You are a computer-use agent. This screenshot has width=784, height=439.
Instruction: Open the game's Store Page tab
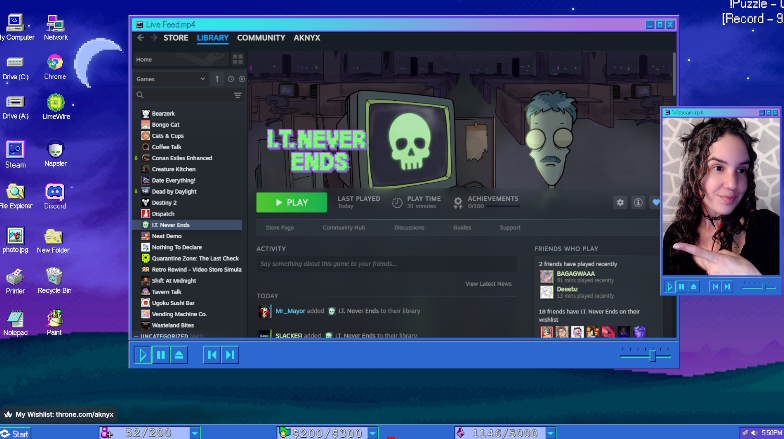click(x=280, y=228)
